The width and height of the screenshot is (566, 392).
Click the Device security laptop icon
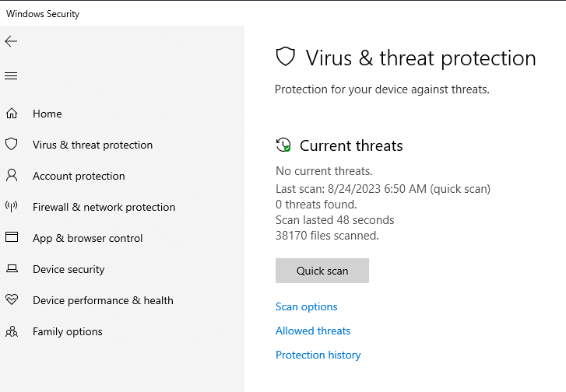12,269
